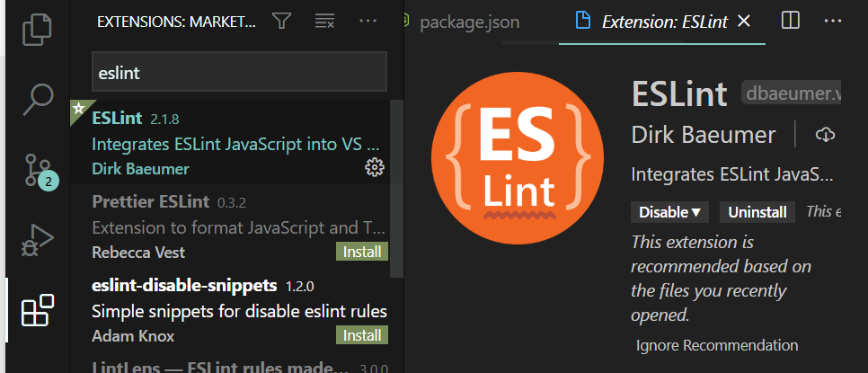Open the Disable dropdown for ESLint
Viewport: 868px width, 373px height.
[x=669, y=212]
